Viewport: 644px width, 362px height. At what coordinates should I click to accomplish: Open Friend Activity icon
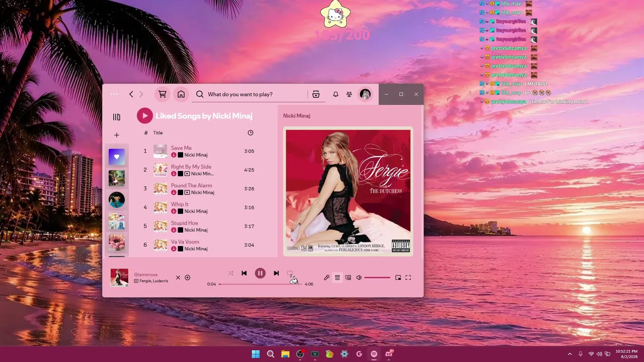(x=349, y=94)
